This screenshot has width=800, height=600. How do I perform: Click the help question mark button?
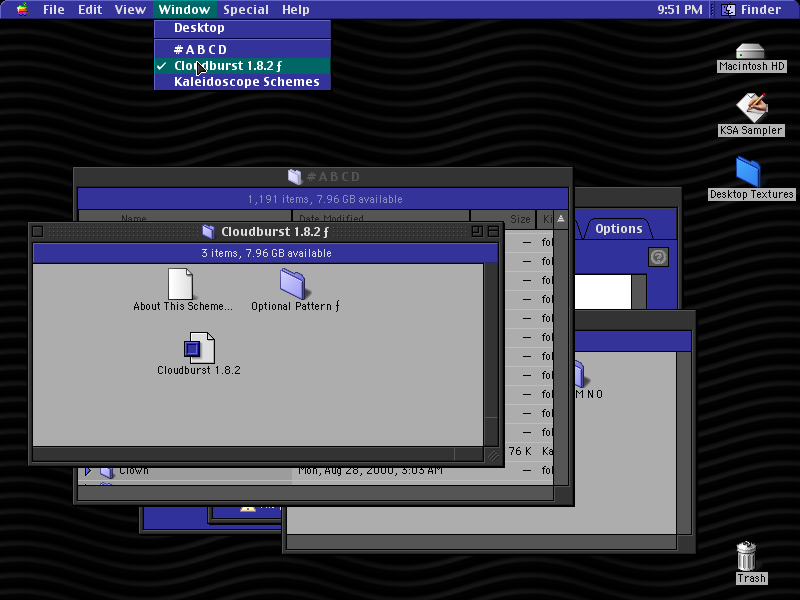tap(658, 257)
